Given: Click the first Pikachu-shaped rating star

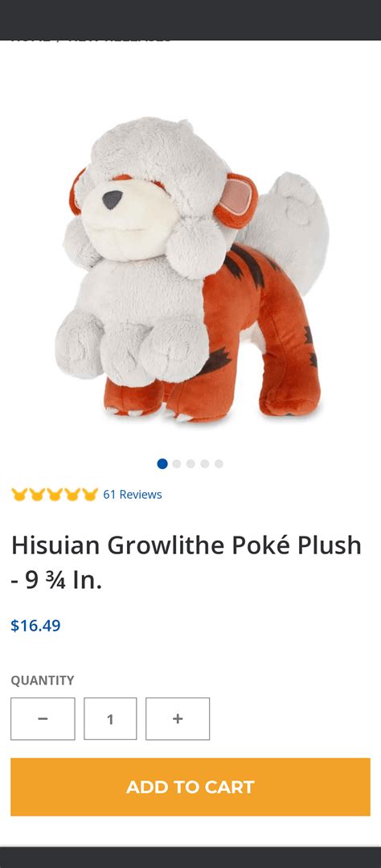Looking at the screenshot, I should [x=19, y=495].
